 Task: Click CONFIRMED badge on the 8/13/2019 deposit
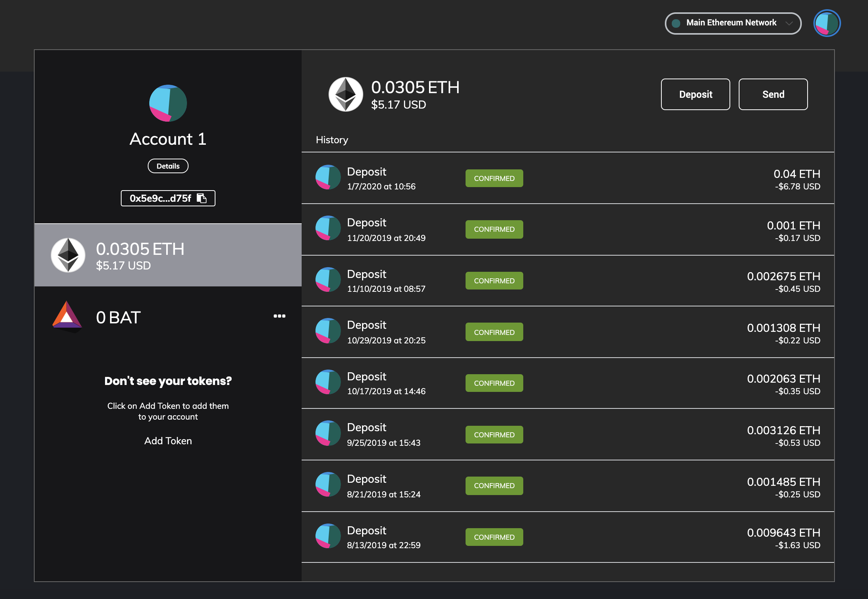494,537
